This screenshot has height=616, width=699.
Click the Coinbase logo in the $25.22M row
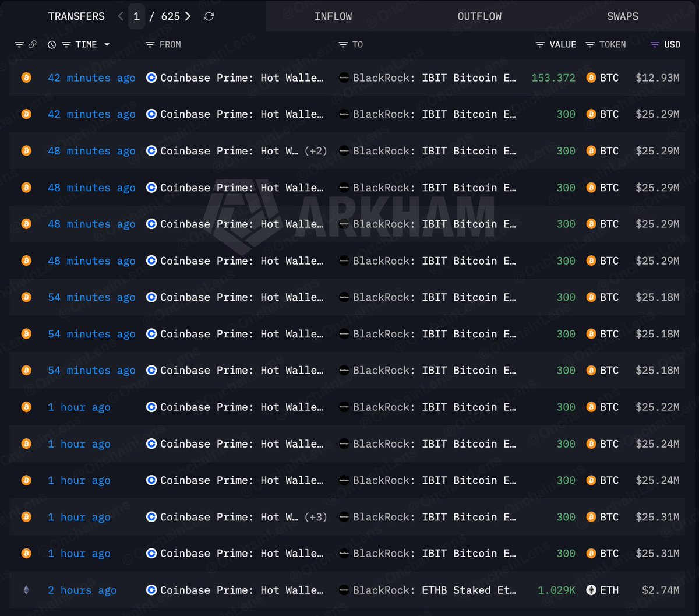[x=151, y=407]
